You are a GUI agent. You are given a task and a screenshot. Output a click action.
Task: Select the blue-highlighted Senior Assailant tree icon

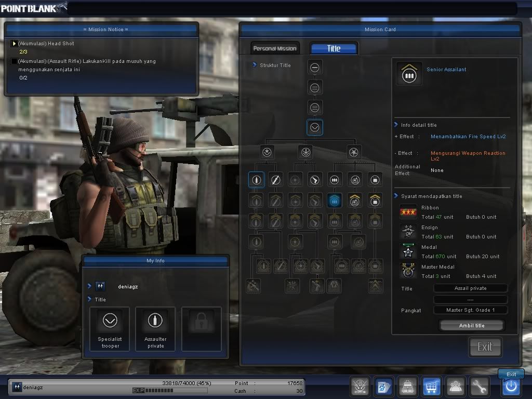tap(335, 201)
